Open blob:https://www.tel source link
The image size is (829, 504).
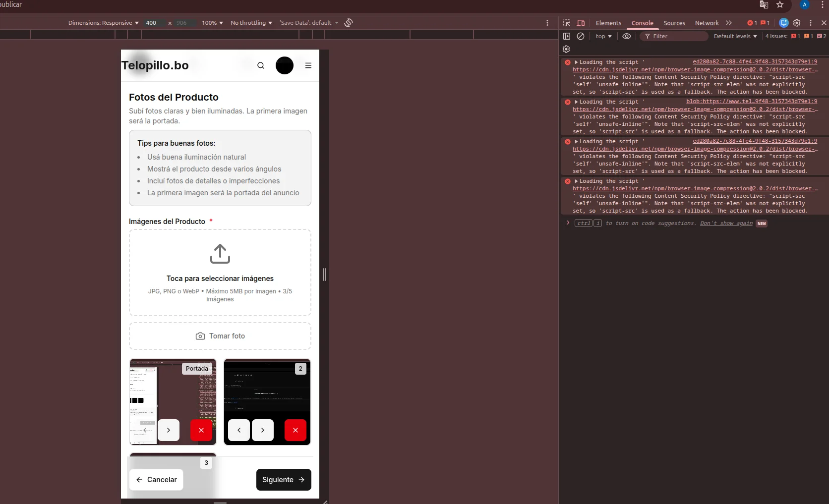[x=752, y=102]
